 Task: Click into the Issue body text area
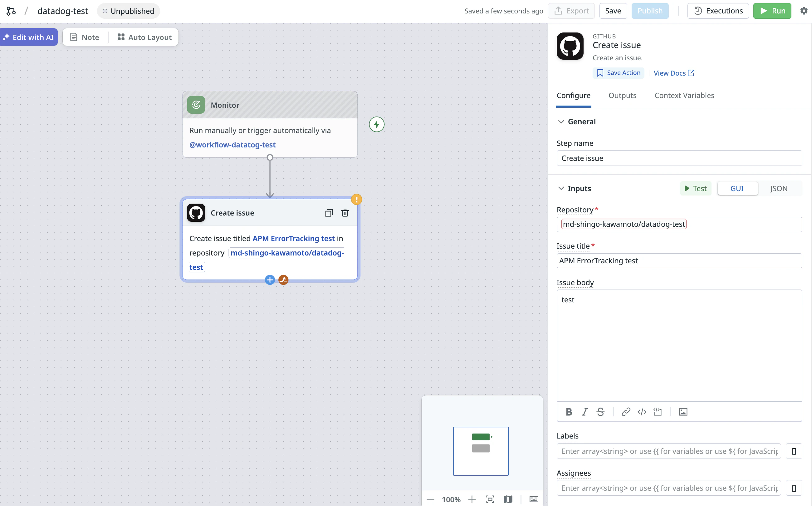tap(679, 346)
